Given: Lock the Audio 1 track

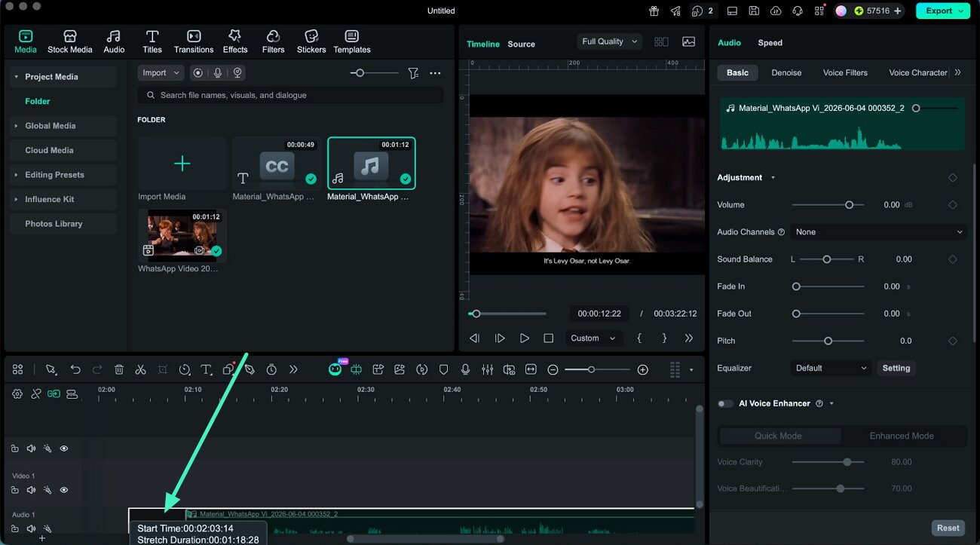Looking at the screenshot, I should [14, 528].
